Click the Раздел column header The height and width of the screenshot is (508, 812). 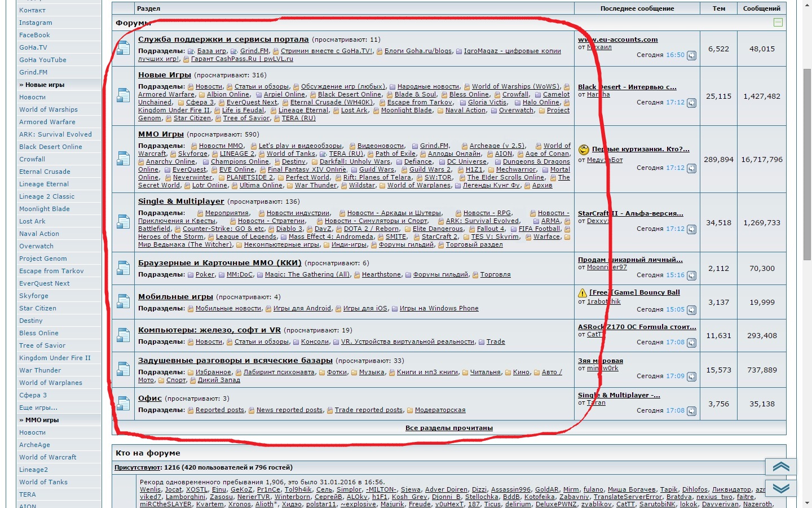149,8
